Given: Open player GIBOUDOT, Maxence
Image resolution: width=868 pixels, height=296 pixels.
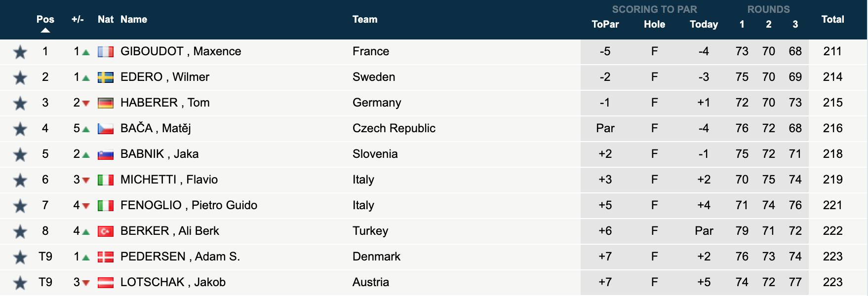Looking at the screenshot, I should click(x=181, y=51).
